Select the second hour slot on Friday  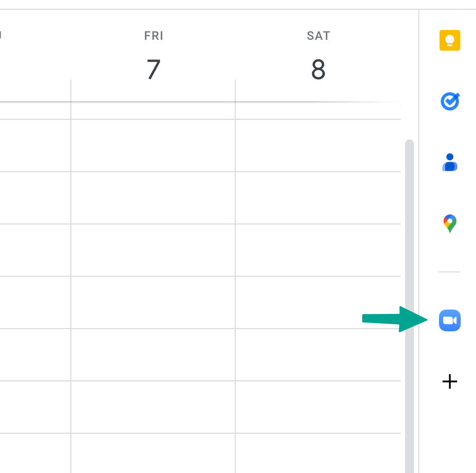154,198
